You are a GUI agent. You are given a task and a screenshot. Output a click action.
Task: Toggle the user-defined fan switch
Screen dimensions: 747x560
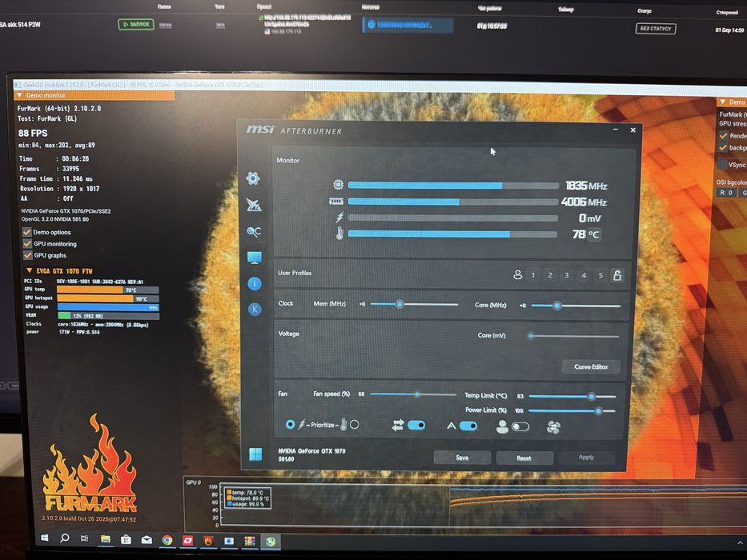point(520,426)
